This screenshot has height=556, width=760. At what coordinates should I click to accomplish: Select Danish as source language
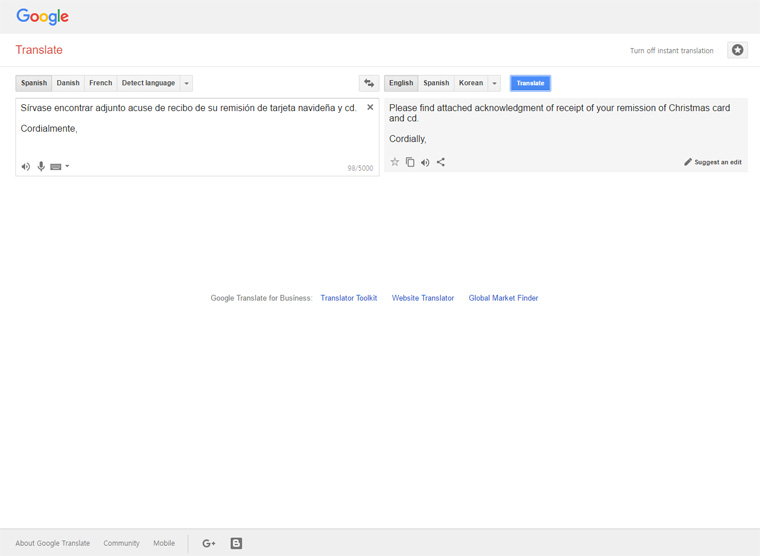pos(68,83)
